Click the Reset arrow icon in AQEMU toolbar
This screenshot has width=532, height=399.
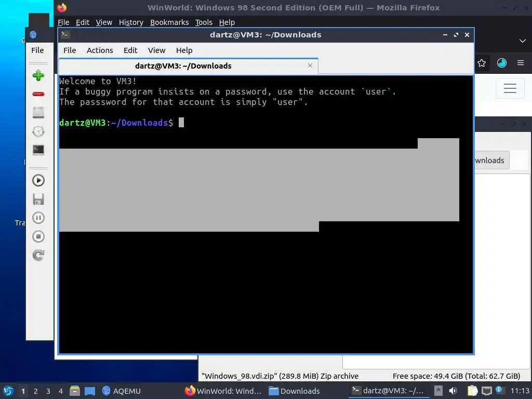38,255
